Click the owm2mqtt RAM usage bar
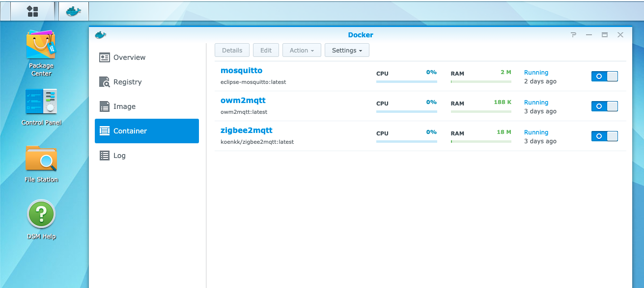 tap(481, 112)
